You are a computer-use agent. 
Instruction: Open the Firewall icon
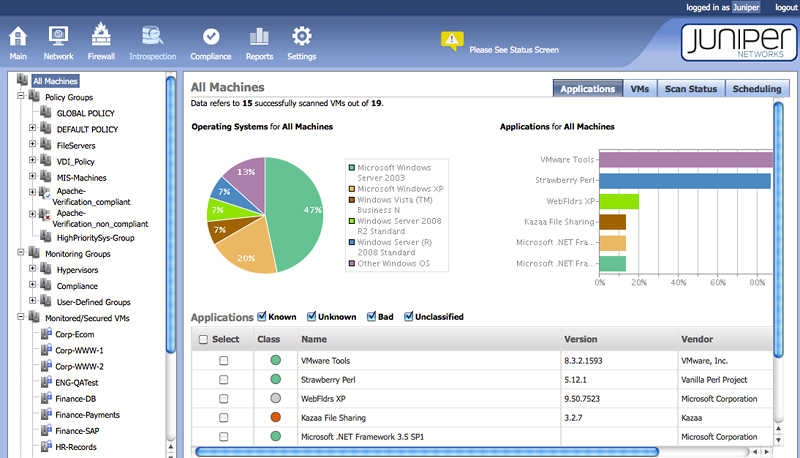click(x=101, y=37)
